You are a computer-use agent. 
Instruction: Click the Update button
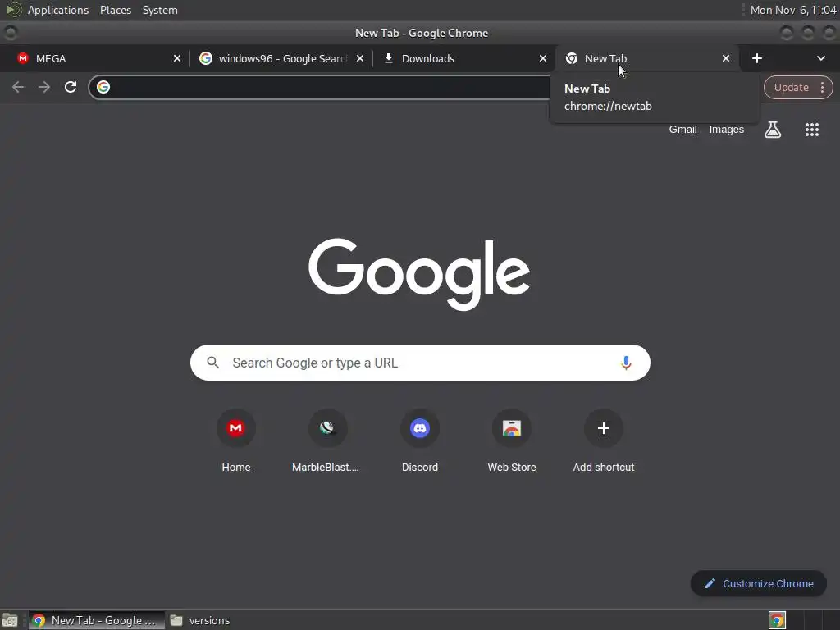coord(791,87)
